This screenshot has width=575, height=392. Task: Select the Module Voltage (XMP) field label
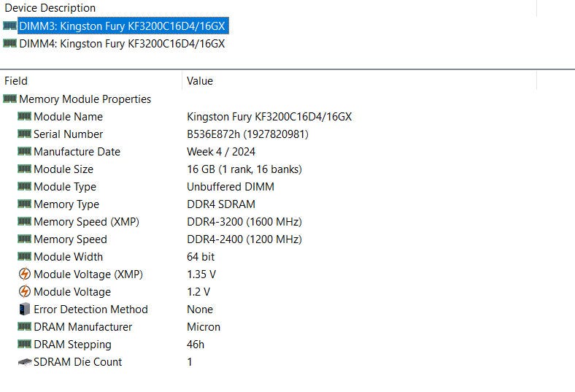(88, 274)
